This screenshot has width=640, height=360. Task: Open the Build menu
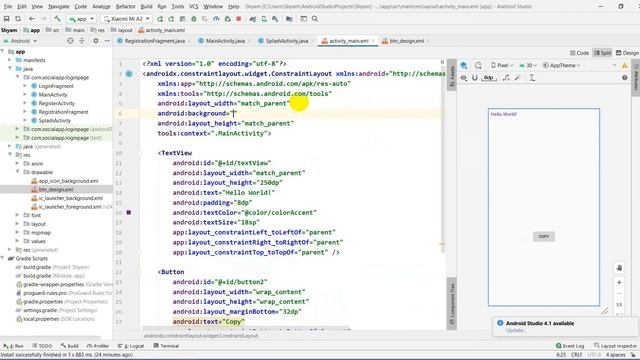tap(146, 7)
